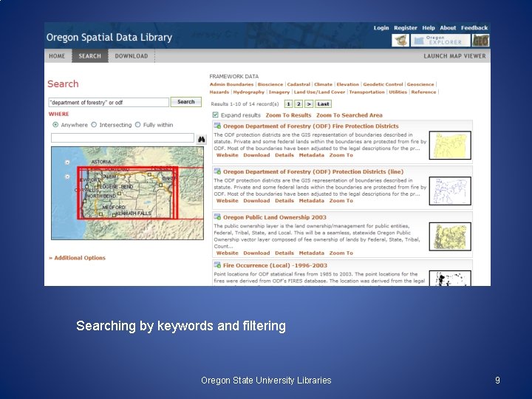This screenshot has width=532, height=399.
Task: Open the DOWNLOAD tab
Action: 132,56
